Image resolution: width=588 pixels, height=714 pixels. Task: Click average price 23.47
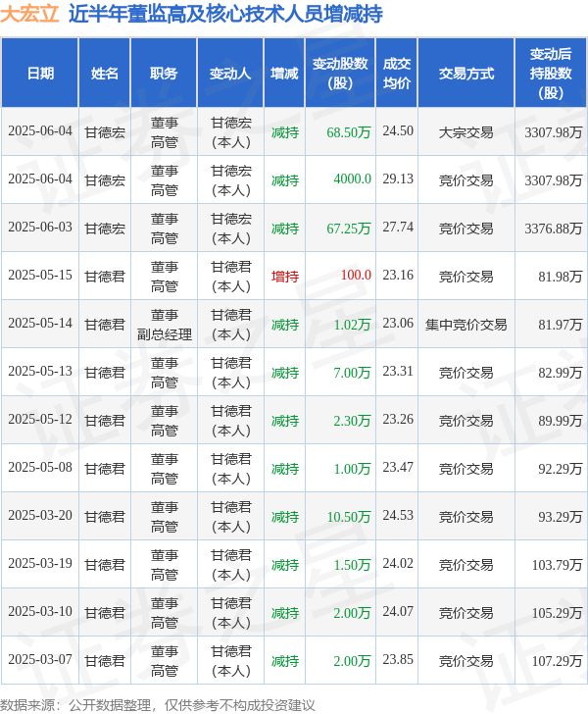[398, 467]
